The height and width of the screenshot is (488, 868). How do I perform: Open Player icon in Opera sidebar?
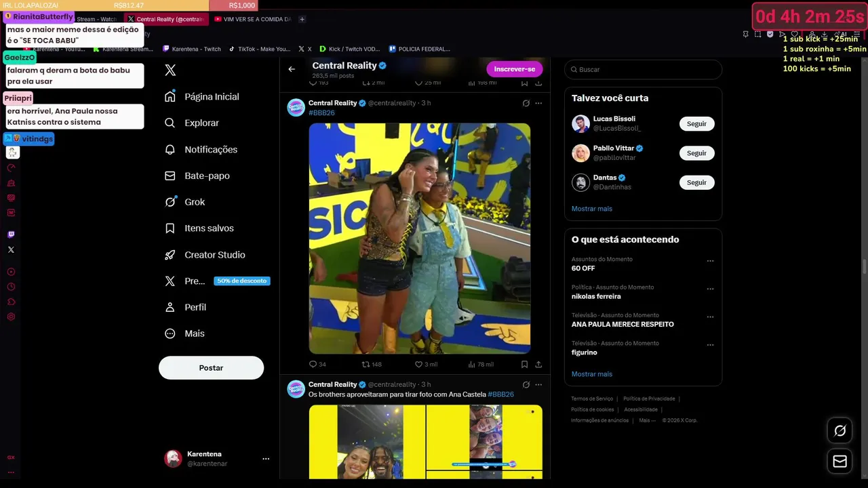[11, 272]
